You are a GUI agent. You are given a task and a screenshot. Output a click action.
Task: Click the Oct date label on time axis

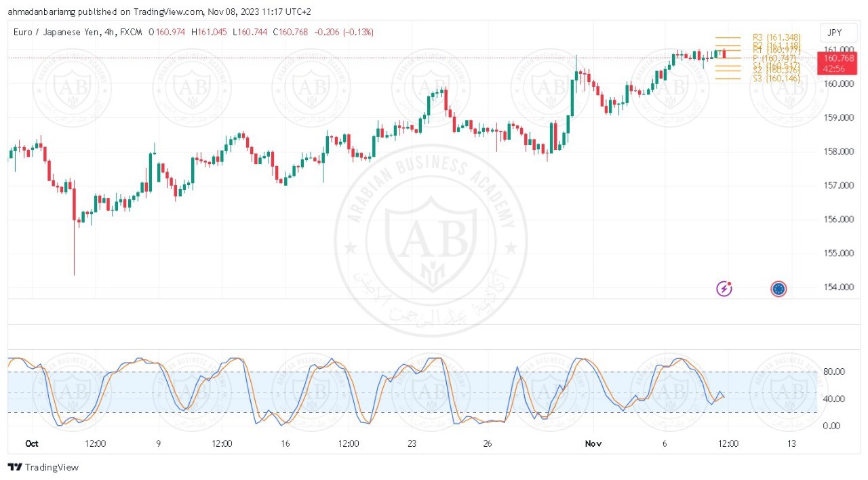[31, 443]
